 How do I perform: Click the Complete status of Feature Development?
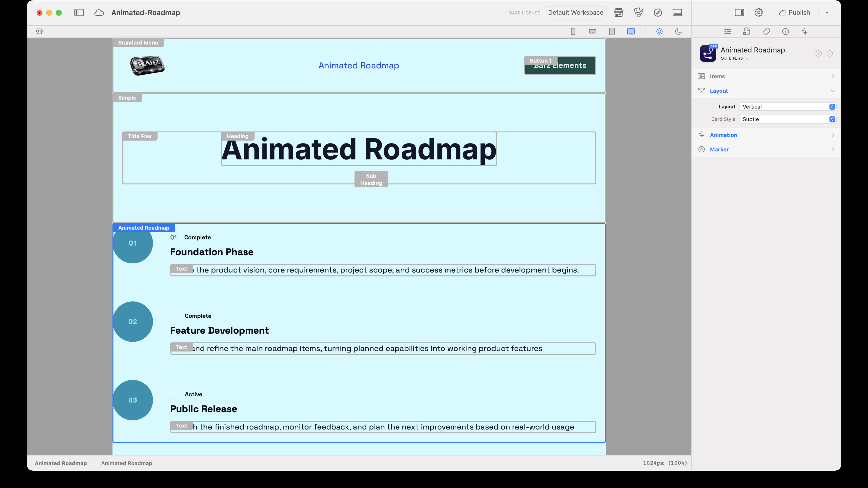pos(198,316)
